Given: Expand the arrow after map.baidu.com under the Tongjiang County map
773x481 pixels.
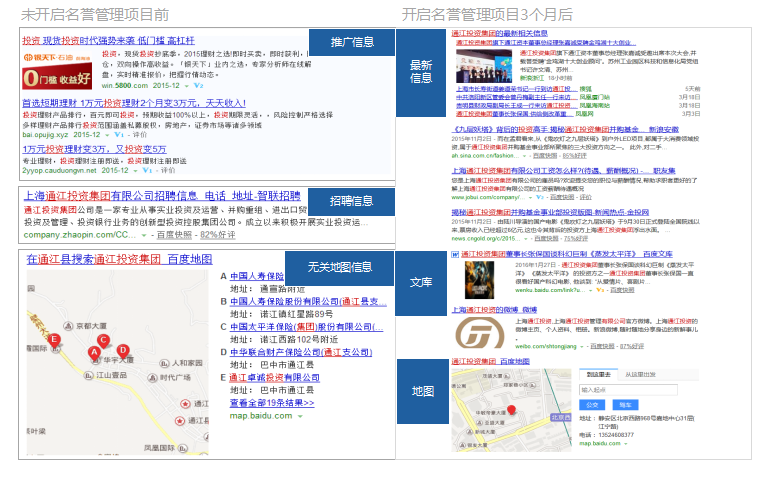Looking at the screenshot, I should (300, 416).
